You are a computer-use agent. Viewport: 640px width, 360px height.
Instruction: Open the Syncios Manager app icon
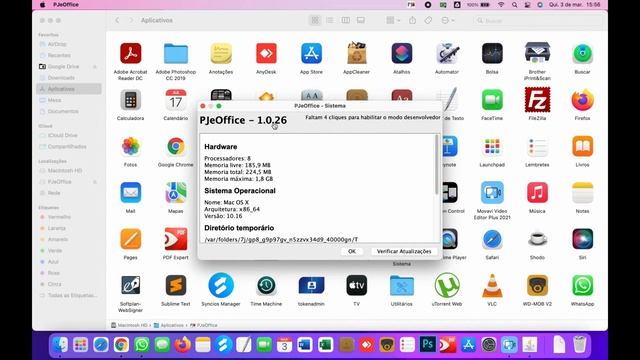point(221,285)
